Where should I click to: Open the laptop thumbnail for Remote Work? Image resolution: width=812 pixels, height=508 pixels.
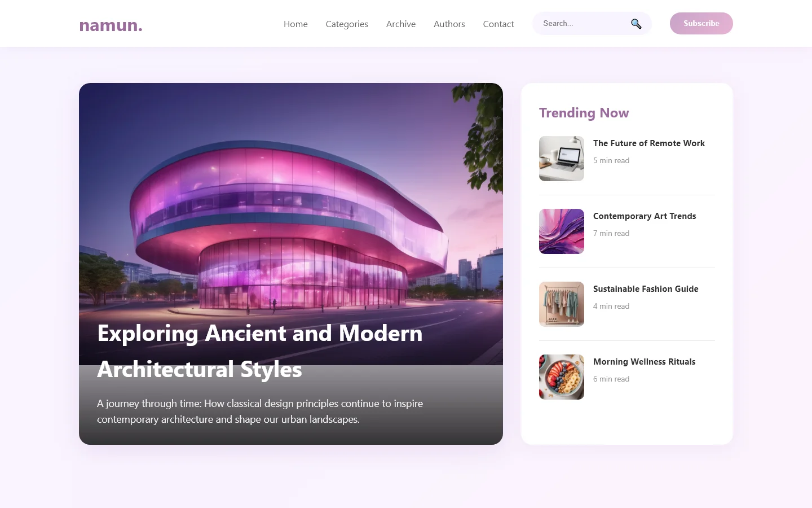(562, 159)
